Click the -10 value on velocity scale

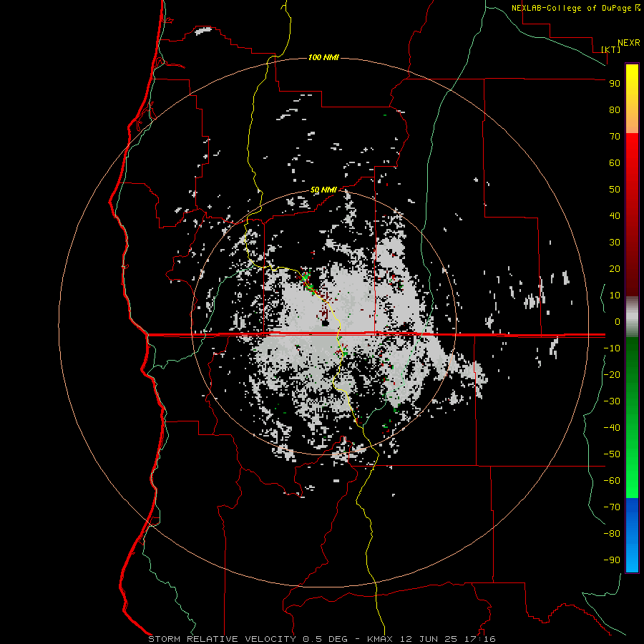pyautogui.click(x=612, y=348)
